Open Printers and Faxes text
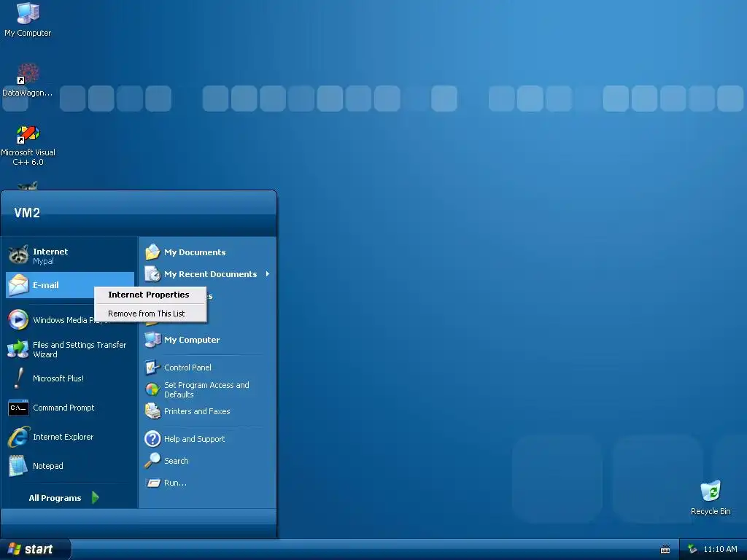Viewport: 747px width, 560px height. pyautogui.click(x=197, y=411)
